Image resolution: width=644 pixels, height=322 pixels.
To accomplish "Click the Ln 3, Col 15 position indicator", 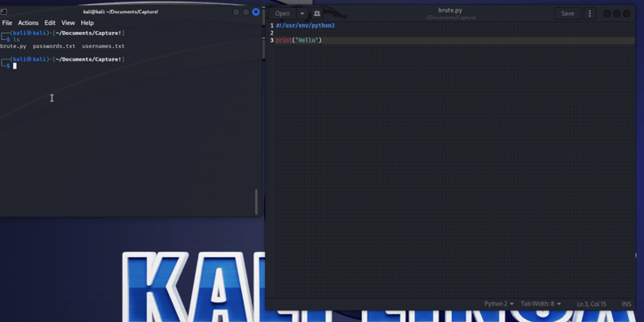I will (592, 304).
